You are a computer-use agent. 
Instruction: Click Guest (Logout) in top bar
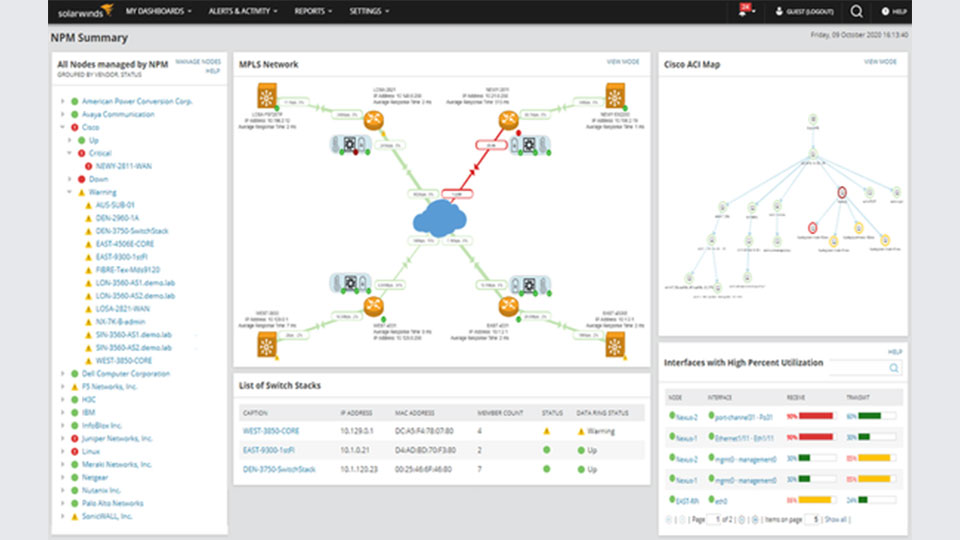[x=804, y=11]
